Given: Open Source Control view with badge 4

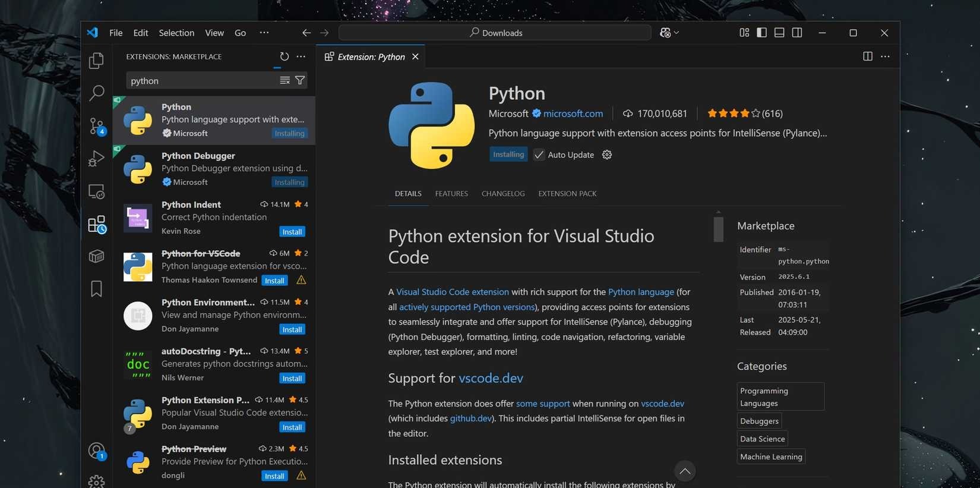Looking at the screenshot, I should [x=96, y=126].
